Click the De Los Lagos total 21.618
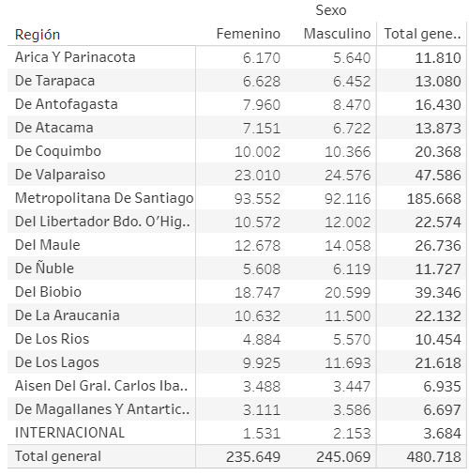Image resolution: width=469 pixels, height=476 pixels. tap(438, 363)
